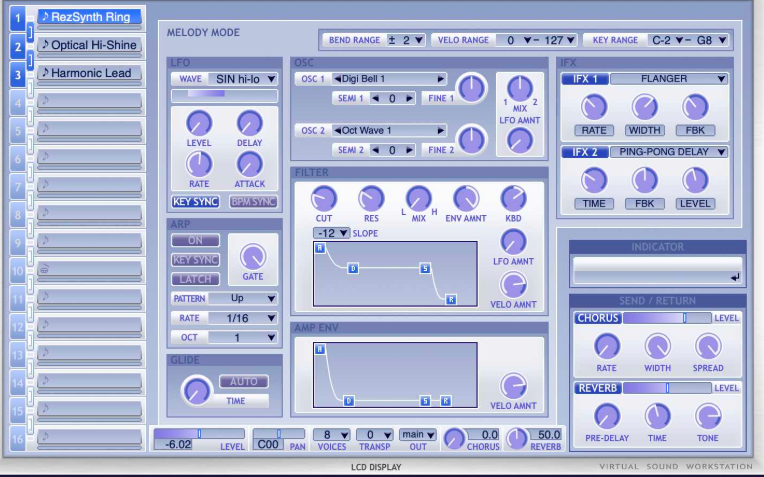
Task: Toggle LFO KEY SYNC
Action: pos(195,201)
